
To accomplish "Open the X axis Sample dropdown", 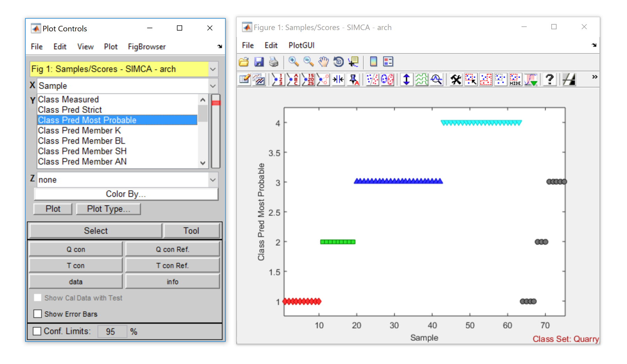I will coord(213,86).
